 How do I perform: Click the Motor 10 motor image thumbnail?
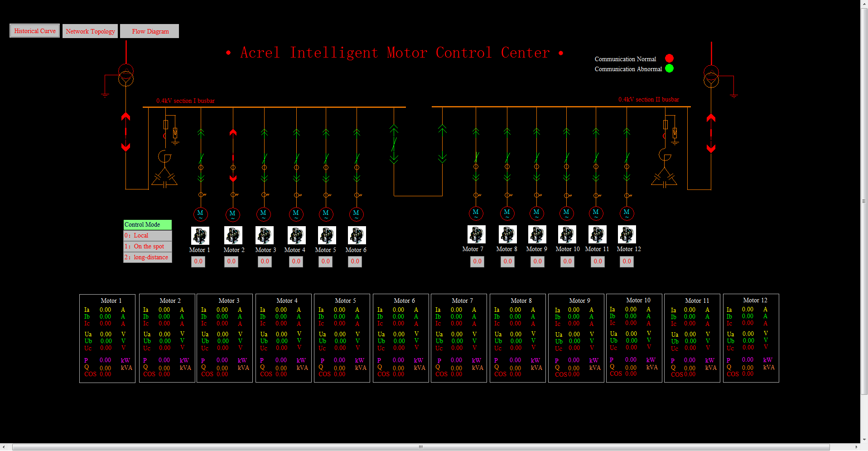(567, 235)
